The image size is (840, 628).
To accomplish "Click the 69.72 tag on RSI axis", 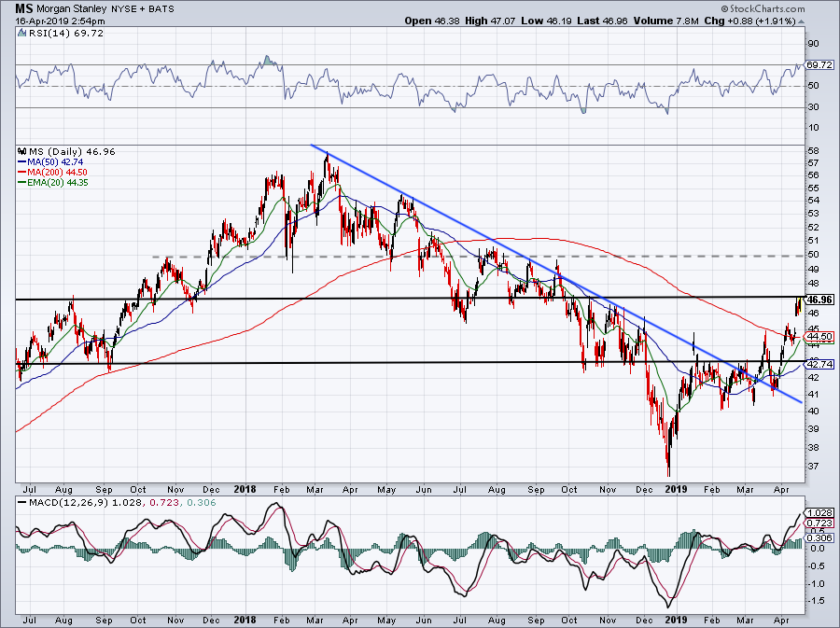I will click(x=819, y=64).
